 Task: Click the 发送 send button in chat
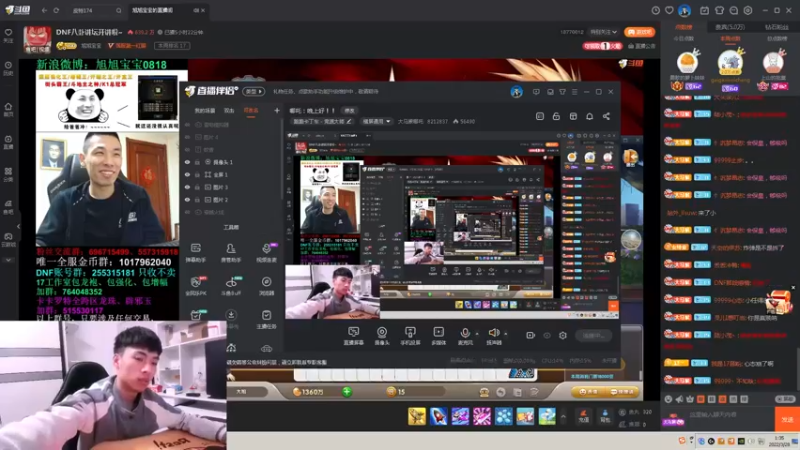point(787,419)
